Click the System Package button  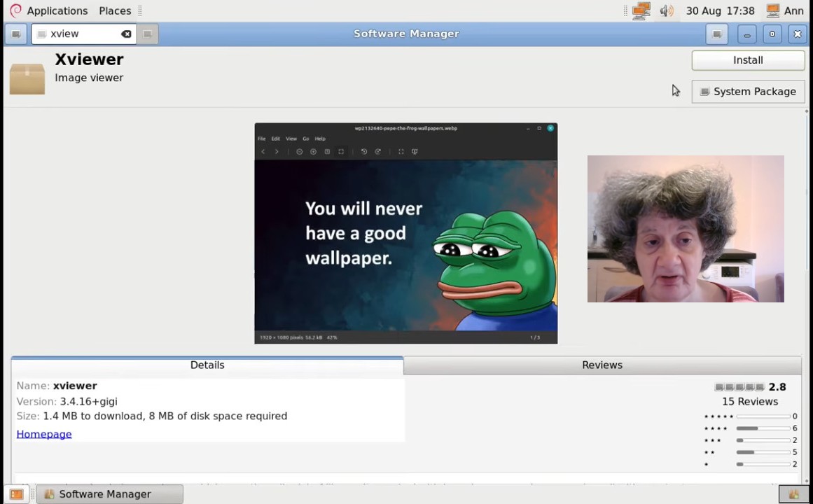(x=748, y=91)
